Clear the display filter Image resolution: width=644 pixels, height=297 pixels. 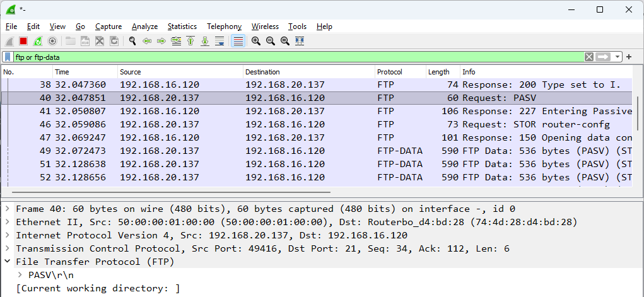[x=589, y=57]
